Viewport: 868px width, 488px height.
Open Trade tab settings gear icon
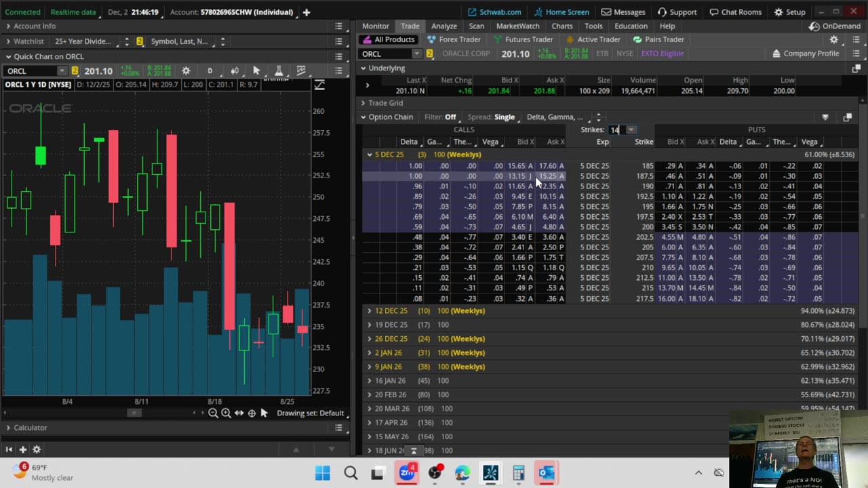pyautogui.click(x=834, y=39)
